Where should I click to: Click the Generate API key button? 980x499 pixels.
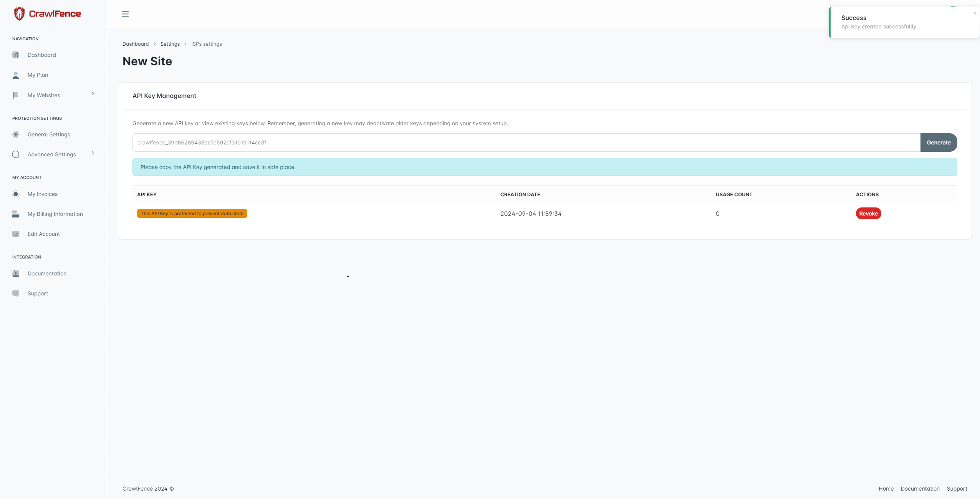[x=938, y=142]
